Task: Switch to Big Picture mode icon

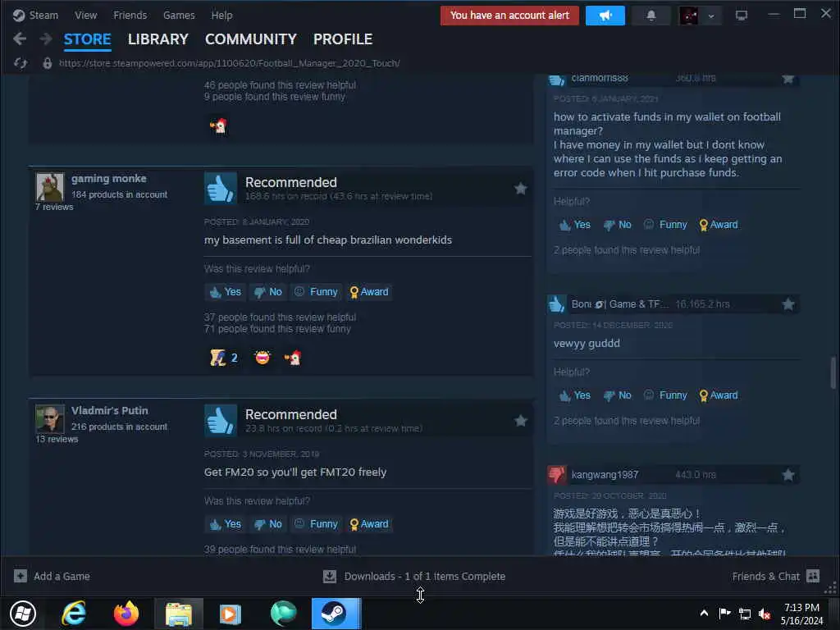Action: click(742, 16)
